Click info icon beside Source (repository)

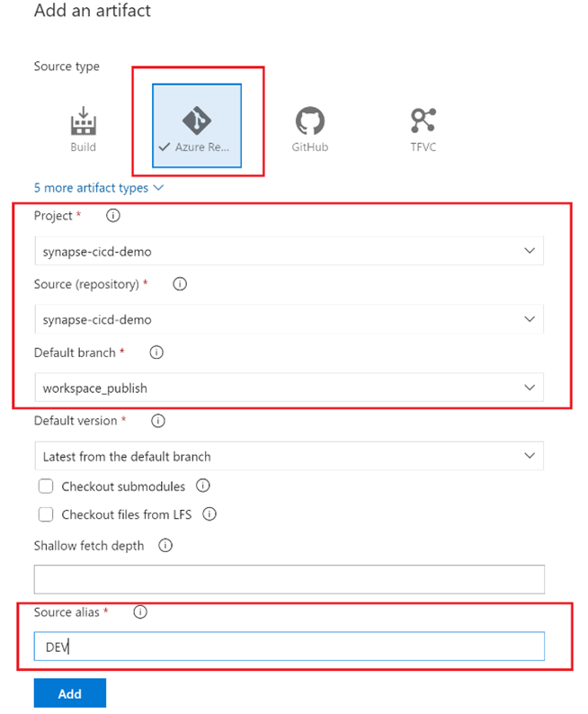(179, 284)
